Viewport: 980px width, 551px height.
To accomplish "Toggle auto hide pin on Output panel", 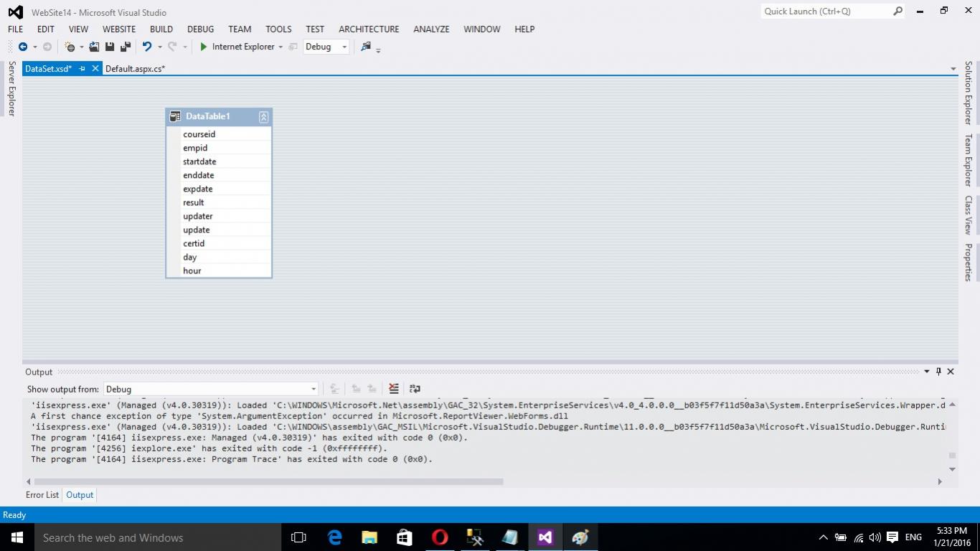I will point(938,372).
